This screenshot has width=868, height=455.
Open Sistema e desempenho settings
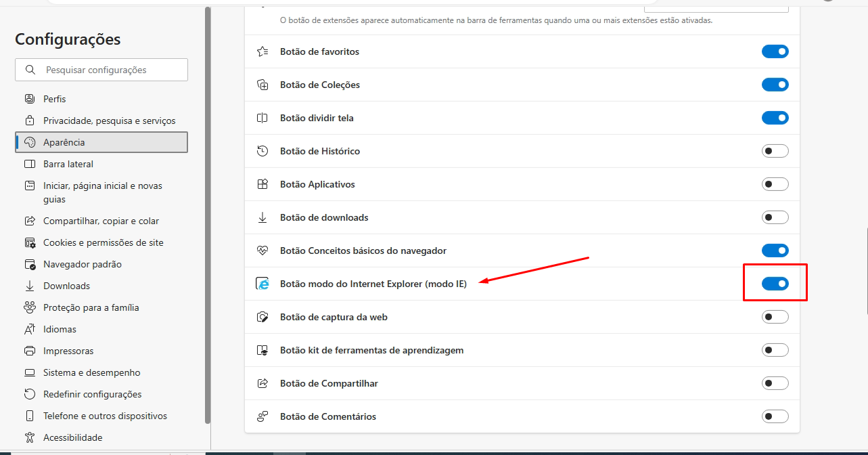point(91,372)
